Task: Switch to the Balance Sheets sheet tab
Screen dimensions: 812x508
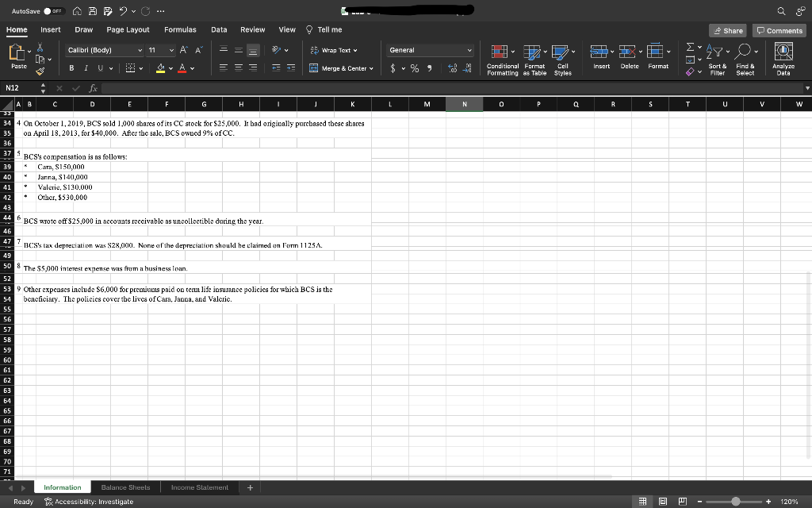Action: tap(125, 487)
